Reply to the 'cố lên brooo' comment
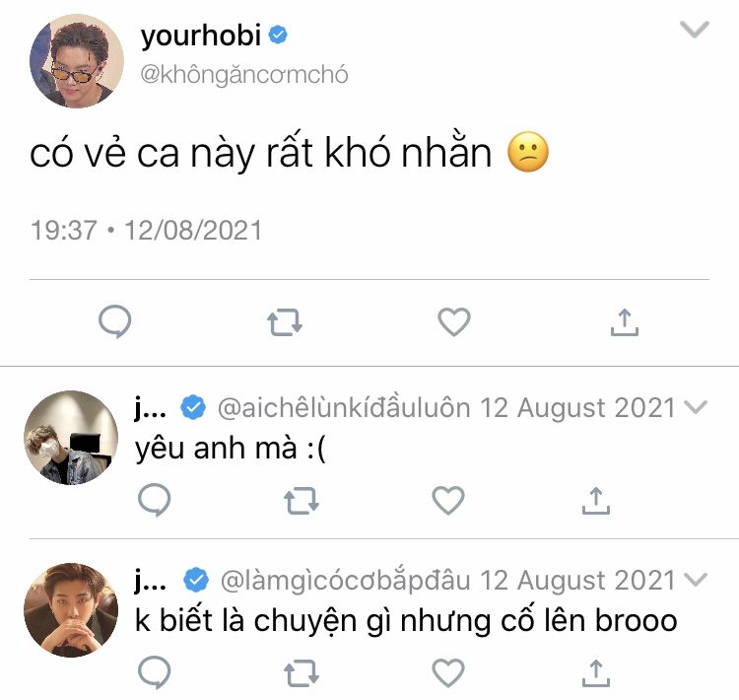 (155, 672)
